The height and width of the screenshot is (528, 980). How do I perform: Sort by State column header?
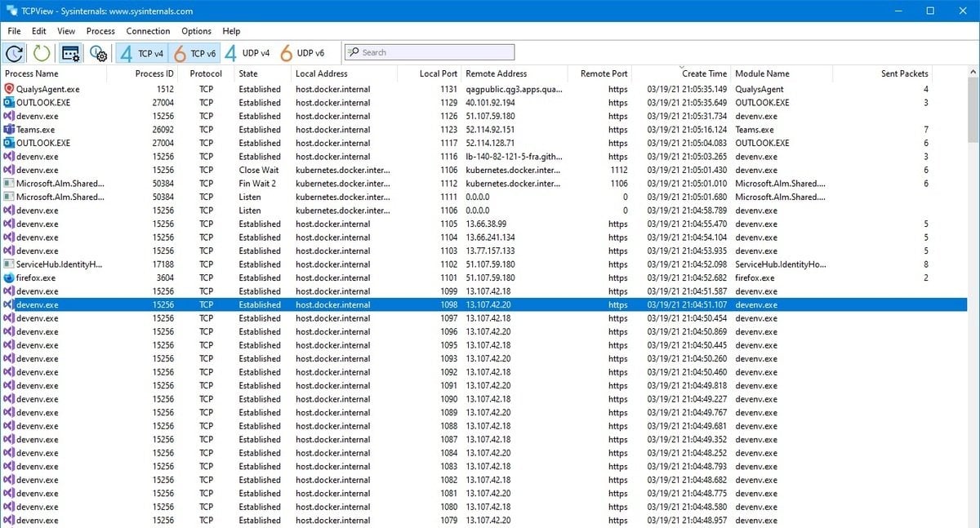(x=262, y=73)
